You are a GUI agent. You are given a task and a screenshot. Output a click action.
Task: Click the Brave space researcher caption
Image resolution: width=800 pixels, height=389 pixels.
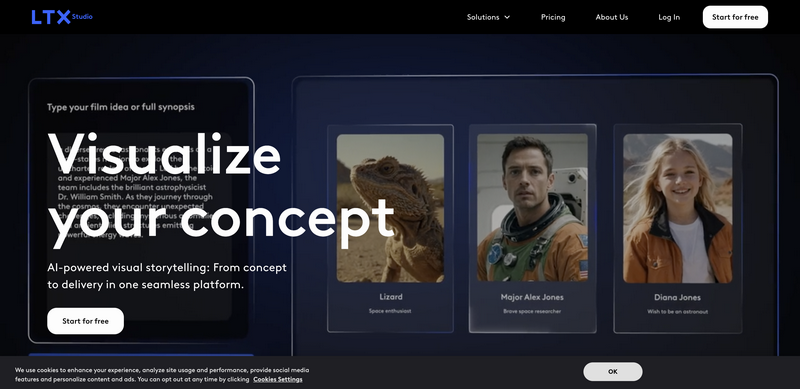532,311
